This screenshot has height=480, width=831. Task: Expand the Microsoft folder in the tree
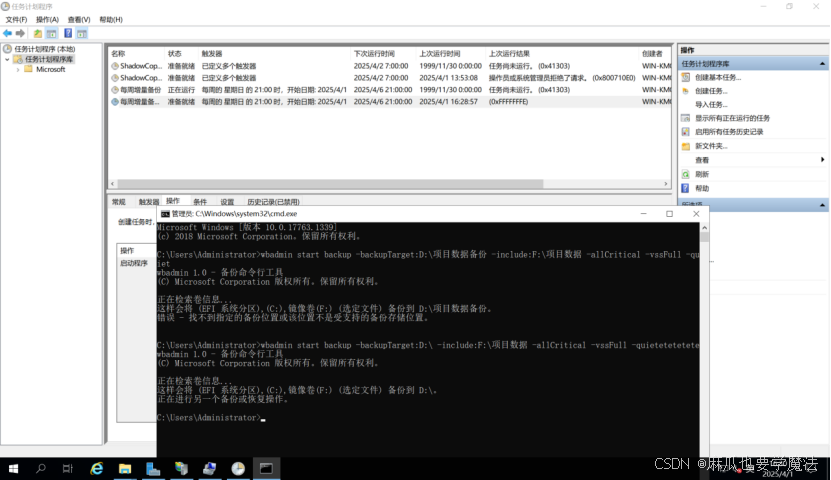tap(18, 69)
